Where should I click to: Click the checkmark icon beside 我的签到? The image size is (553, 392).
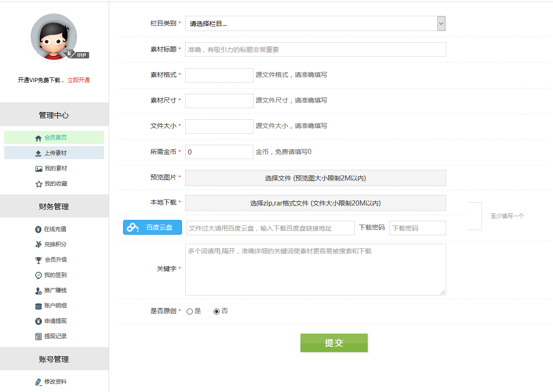click(39, 275)
